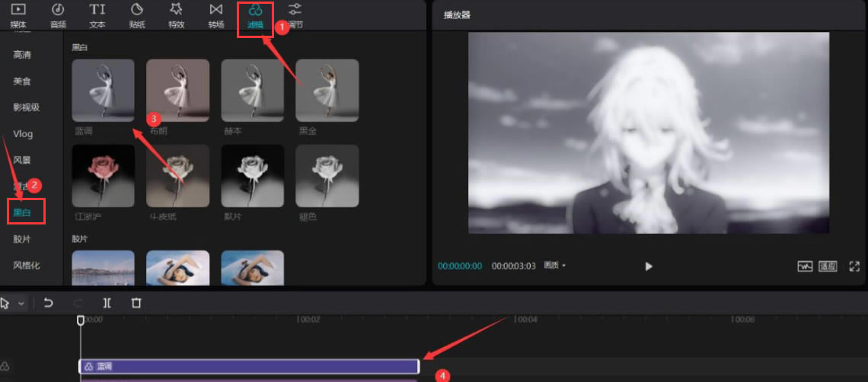
Task: Toggle the waveform scope icon in player
Action: pyautogui.click(x=804, y=266)
